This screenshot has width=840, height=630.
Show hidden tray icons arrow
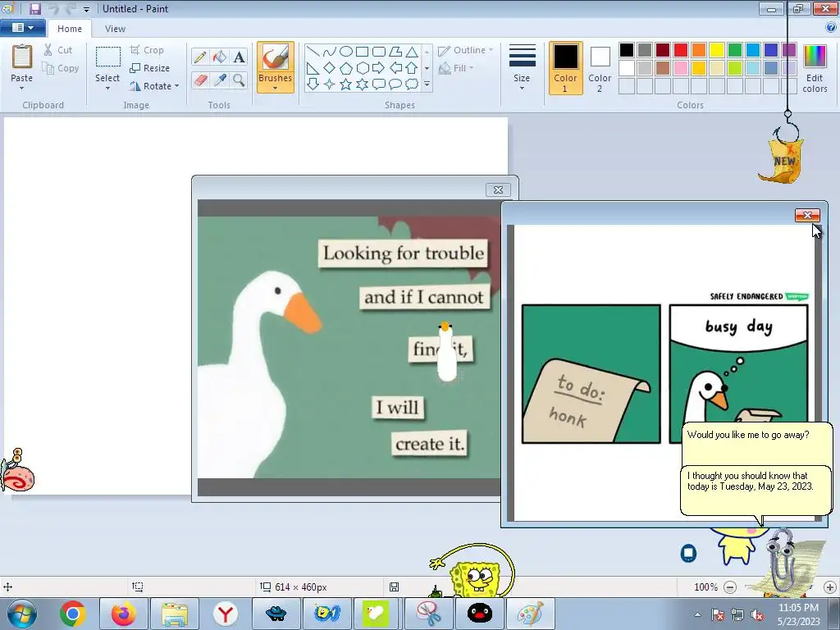click(x=697, y=614)
